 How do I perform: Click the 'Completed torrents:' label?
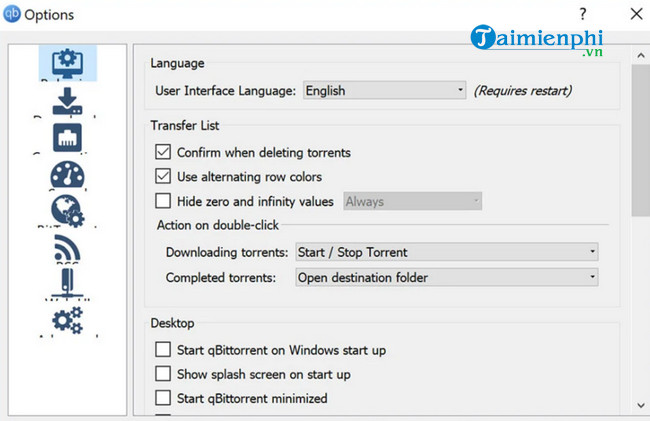click(221, 277)
